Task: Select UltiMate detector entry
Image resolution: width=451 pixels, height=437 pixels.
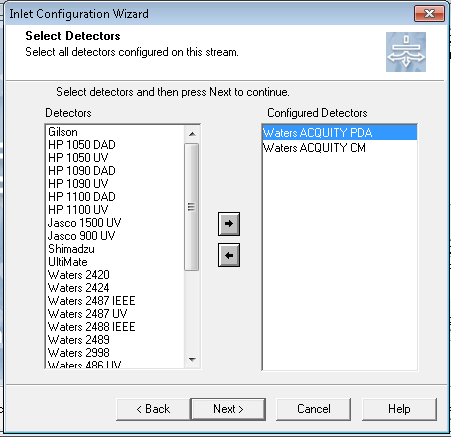Action: click(115, 262)
